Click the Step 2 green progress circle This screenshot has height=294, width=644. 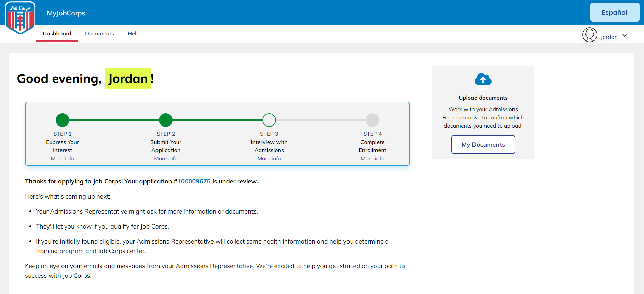pyautogui.click(x=166, y=120)
